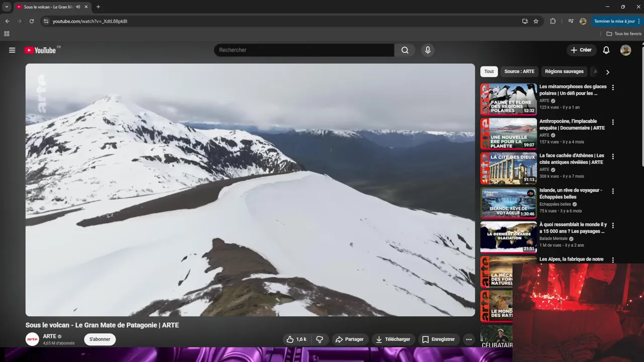Open options for glaces polaires video
Image resolution: width=644 pixels, height=362 pixels.
point(613,87)
